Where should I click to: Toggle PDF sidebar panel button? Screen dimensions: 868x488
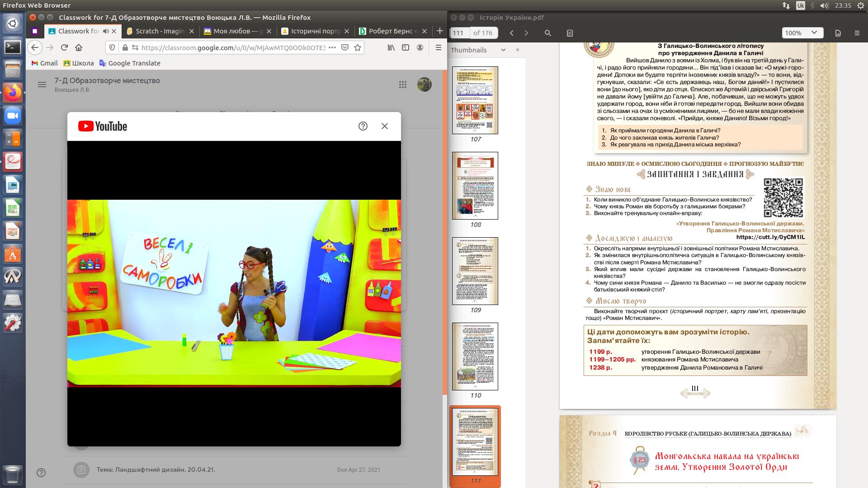570,33
